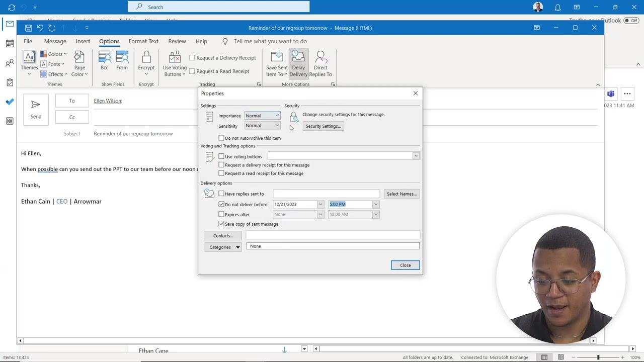
Task: Click the Delay Delivery button
Action: tap(298, 64)
